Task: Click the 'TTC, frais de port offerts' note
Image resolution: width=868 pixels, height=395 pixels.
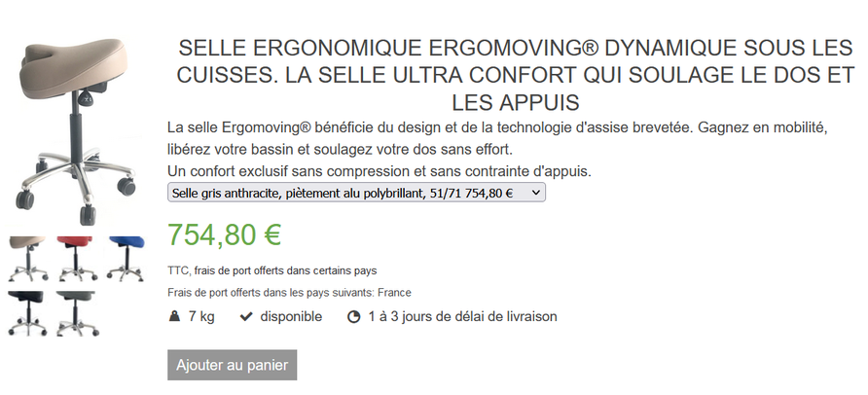Action: pyautogui.click(x=272, y=270)
